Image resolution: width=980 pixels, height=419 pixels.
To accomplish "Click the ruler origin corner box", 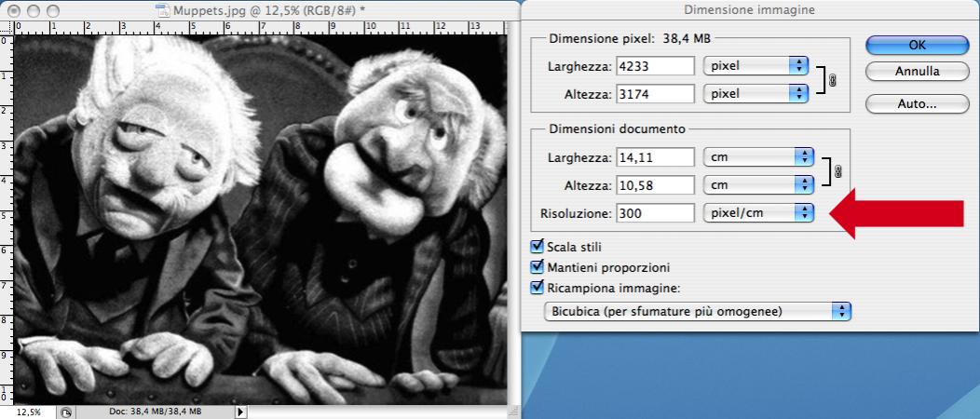I will (7, 28).
